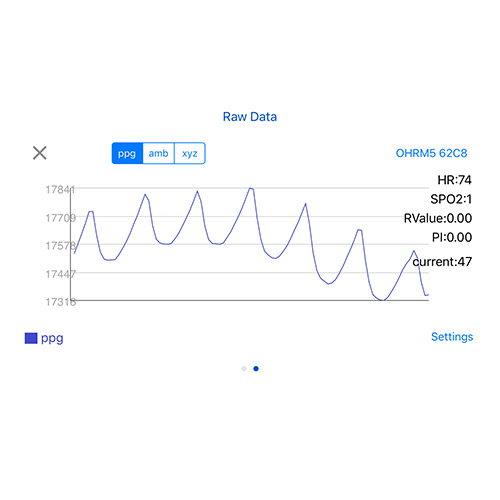This screenshot has width=500, height=500.
Task: Go to the first page dot
Action: [244, 369]
